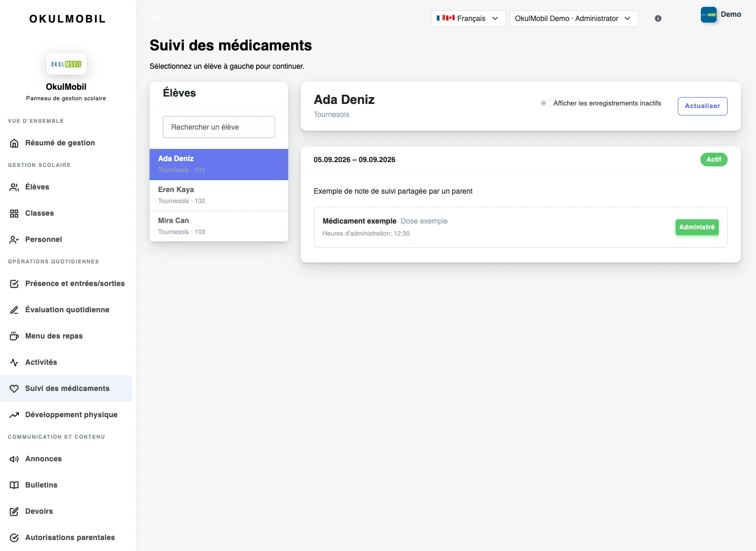The width and height of the screenshot is (756, 551).
Task: Select student Ada Deniz in list
Action: [x=219, y=164]
